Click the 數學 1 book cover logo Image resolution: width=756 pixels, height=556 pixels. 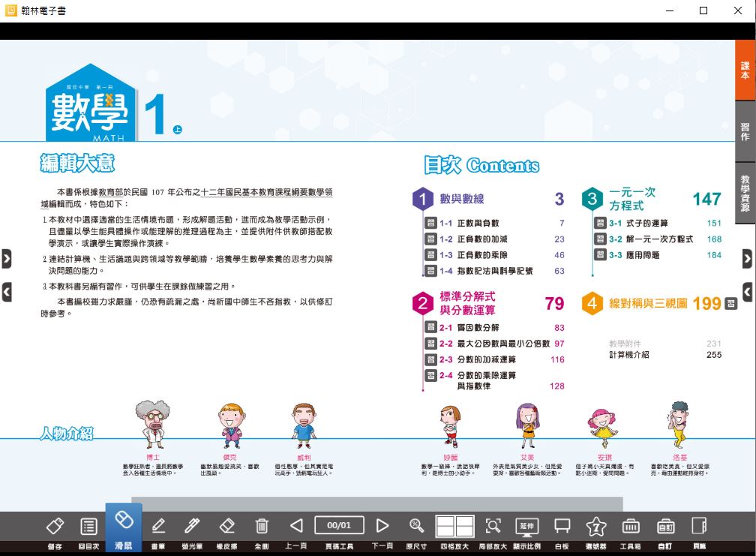tap(114, 103)
